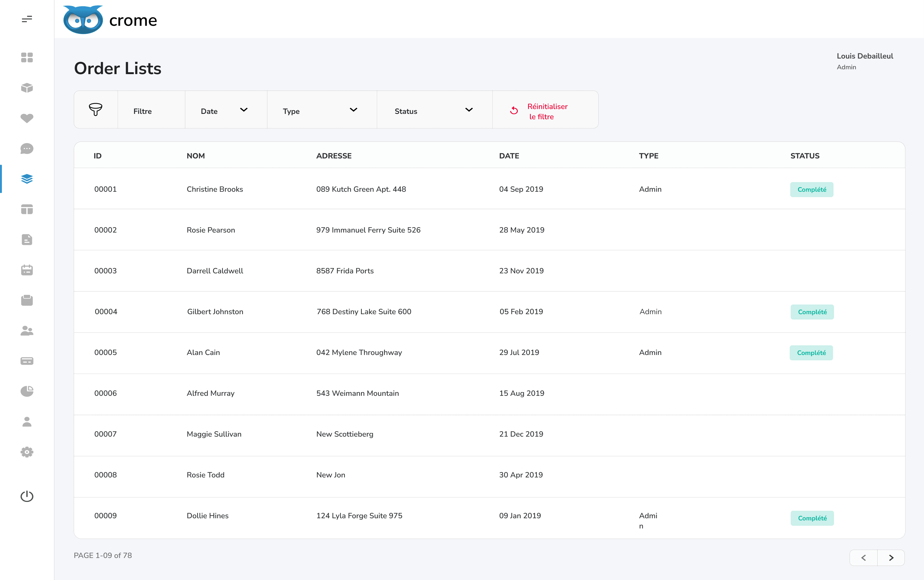Open favorites heart icon in sidebar

pos(27,118)
